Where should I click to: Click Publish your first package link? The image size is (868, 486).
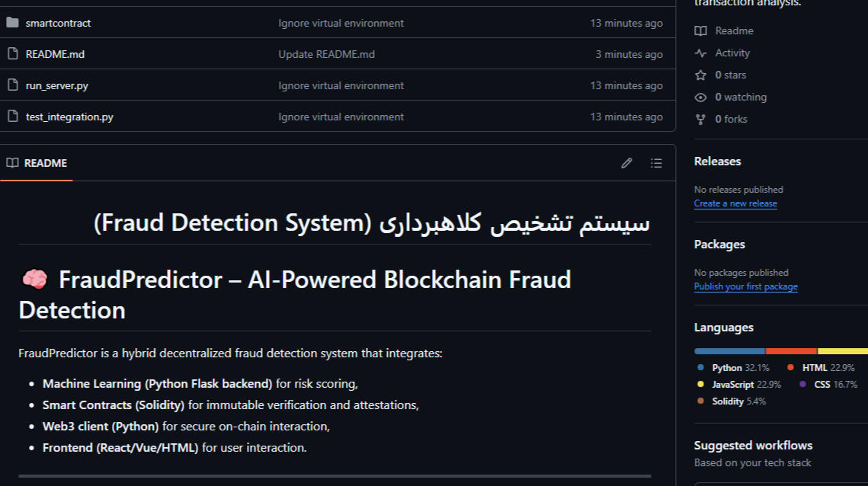pos(745,286)
